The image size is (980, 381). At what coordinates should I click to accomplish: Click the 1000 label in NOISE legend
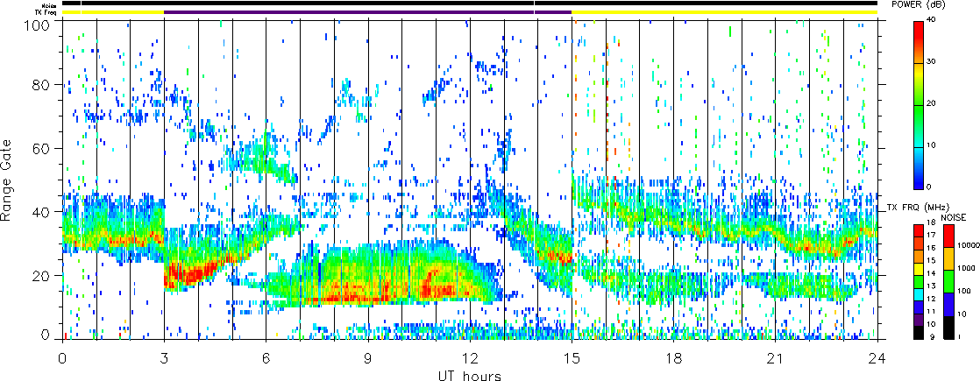[x=964, y=269]
